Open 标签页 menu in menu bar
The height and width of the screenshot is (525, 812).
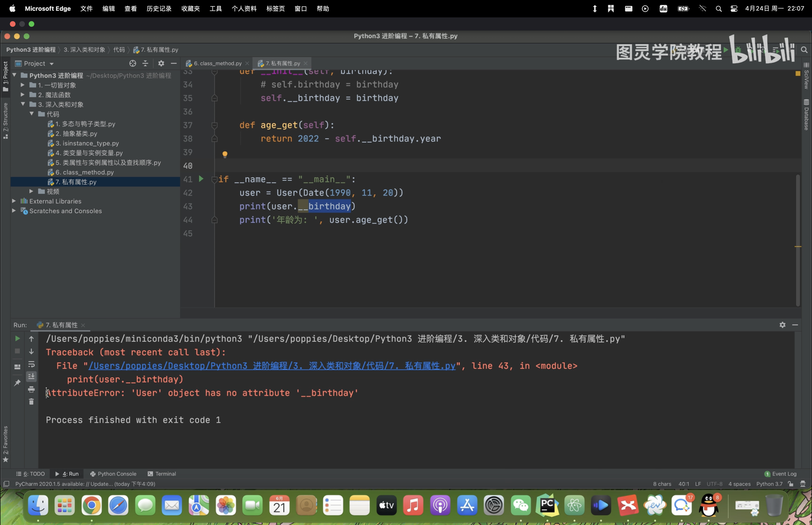pyautogui.click(x=275, y=8)
